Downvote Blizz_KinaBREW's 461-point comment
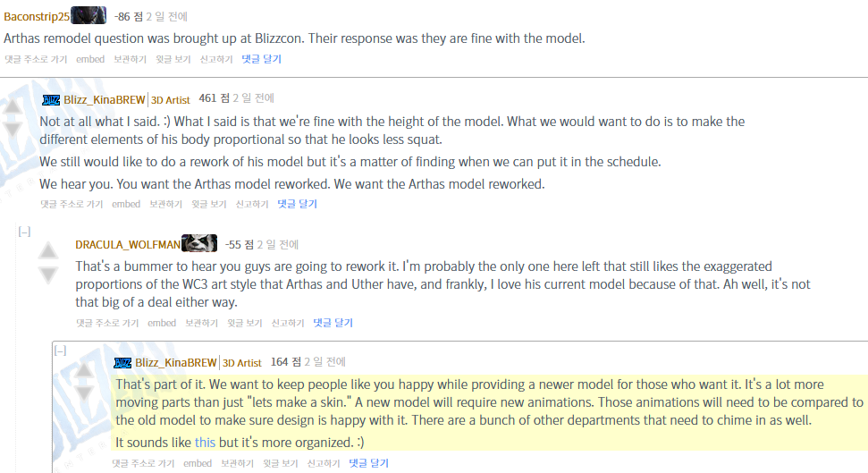 tap(13, 130)
